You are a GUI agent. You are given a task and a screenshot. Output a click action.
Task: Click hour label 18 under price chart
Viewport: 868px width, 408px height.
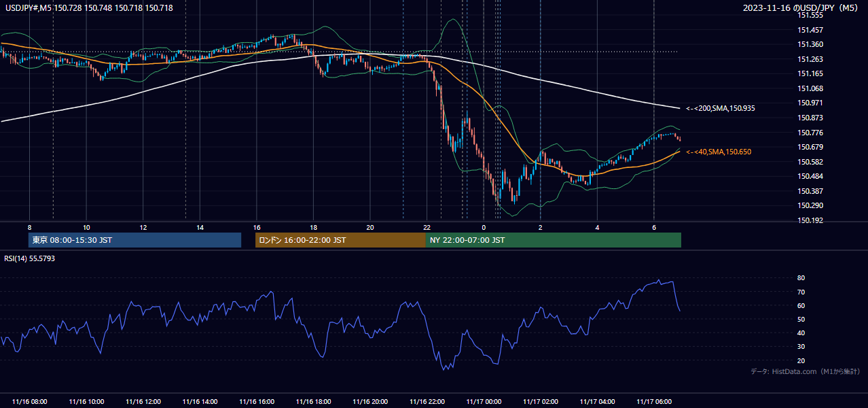coord(313,227)
